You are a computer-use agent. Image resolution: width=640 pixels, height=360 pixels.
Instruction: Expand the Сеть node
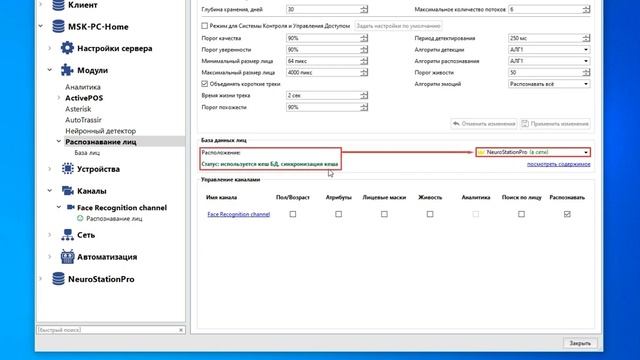[x=50, y=235]
